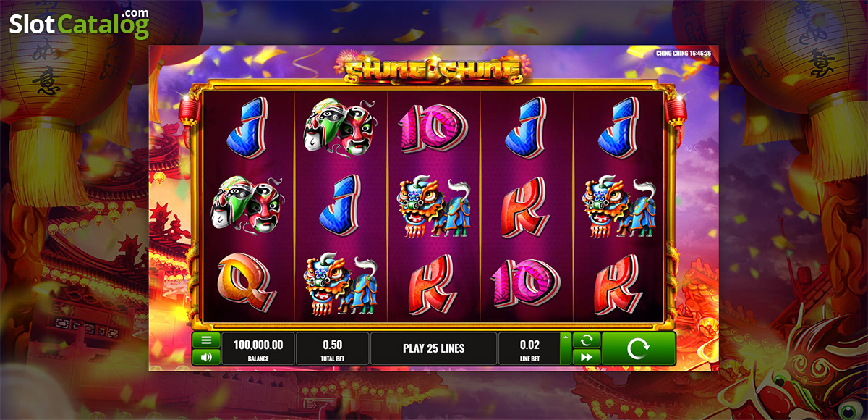Open the SlotCatalog.com logo link
868x420 pixels.
coord(79,24)
